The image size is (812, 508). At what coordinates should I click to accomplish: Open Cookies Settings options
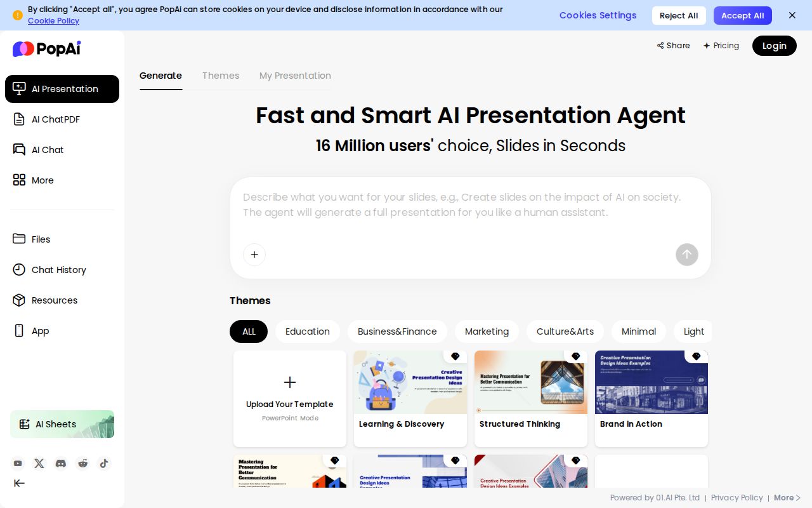pyautogui.click(x=598, y=15)
